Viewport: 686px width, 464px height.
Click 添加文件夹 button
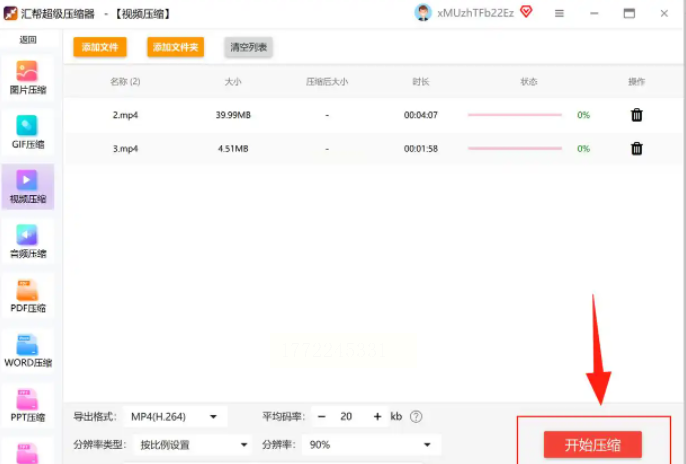pyautogui.click(x=175, y=47)
